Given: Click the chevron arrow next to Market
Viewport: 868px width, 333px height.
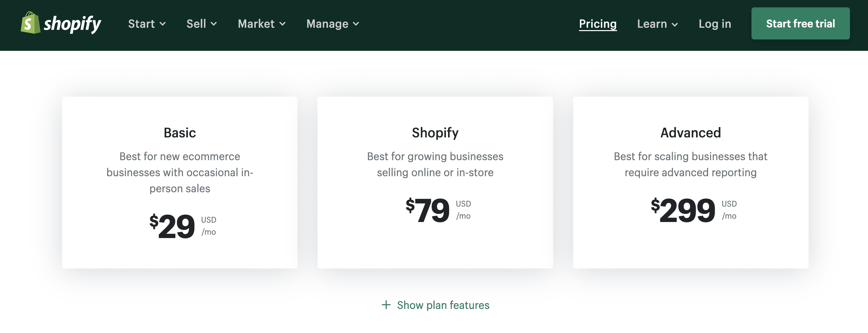Looking at the screenshot, I should tap(283, 24).
